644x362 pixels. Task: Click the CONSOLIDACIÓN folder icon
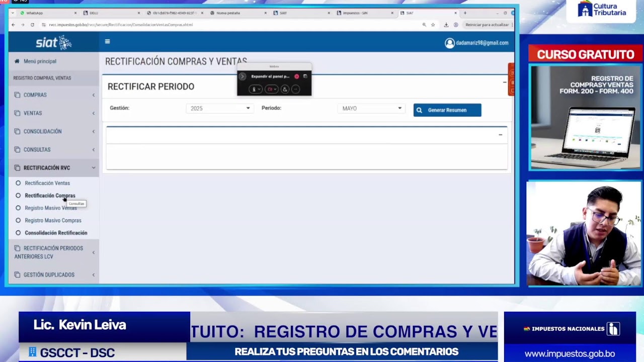click(18, 131)
